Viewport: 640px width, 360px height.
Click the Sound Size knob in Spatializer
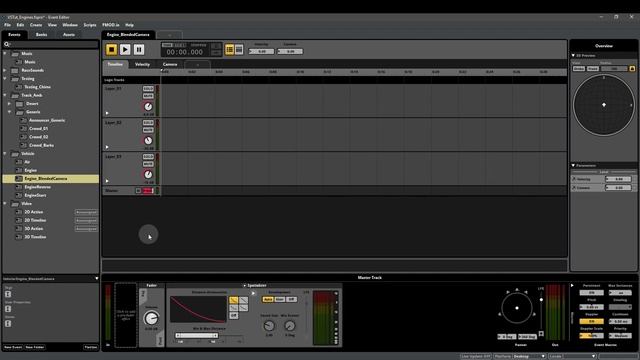(x=269, y=326)
